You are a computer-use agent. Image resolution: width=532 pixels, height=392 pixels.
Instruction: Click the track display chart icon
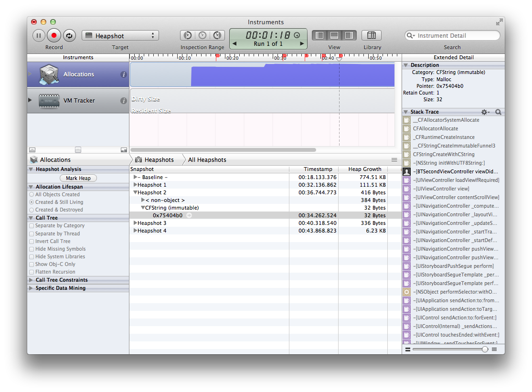[x=32, y=150]
